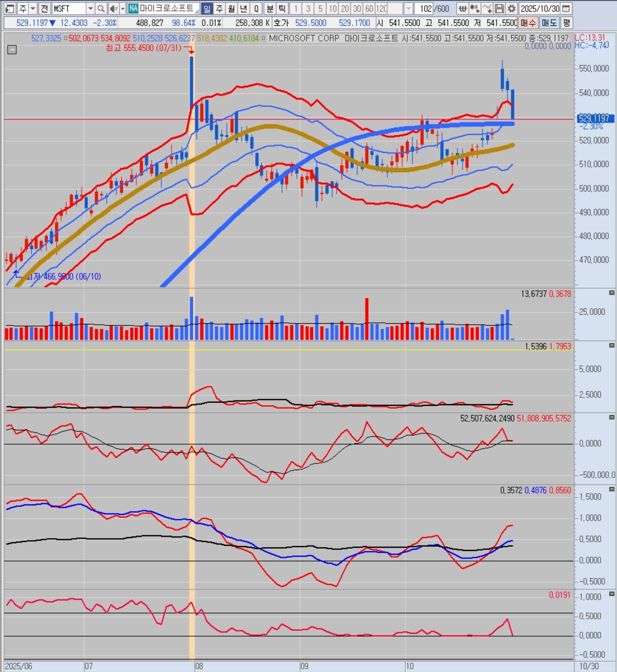Click the add line indicator icon
The height and width of the screenshot is (672, 617).
tap(487, 8)
